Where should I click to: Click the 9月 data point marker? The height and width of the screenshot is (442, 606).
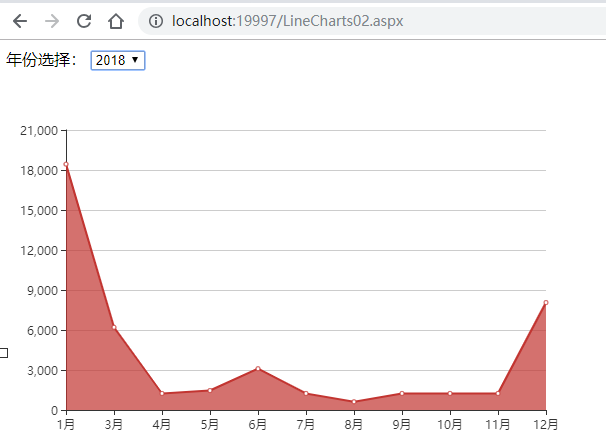(x=402, y=393)
